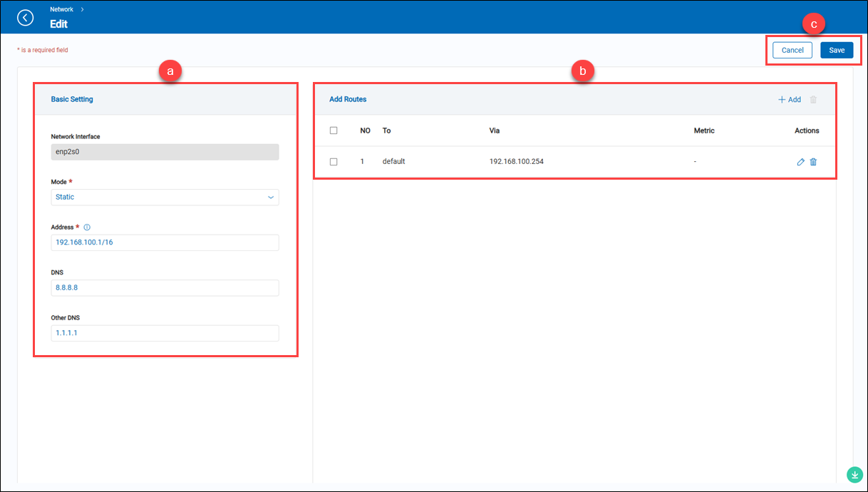Toggle the select-all routes checkbox

[x=334, y=130]
